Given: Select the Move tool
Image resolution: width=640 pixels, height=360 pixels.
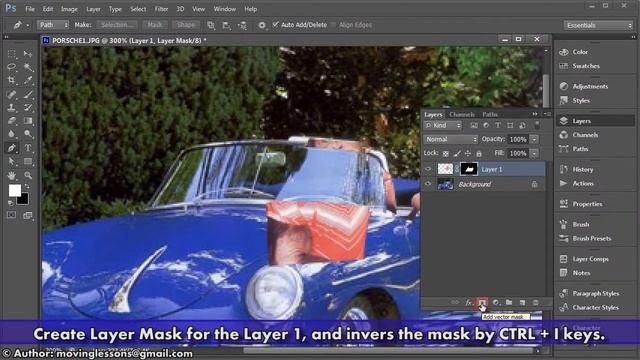Looking at the screenshot, I should pos(28,54).
